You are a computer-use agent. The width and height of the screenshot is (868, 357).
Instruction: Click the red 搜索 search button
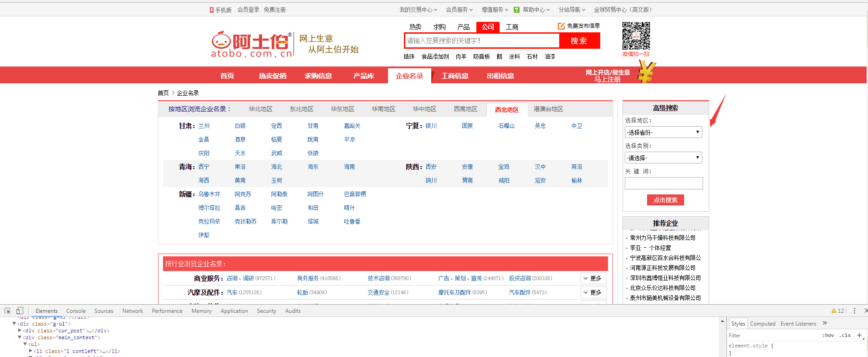coord(579,41)
